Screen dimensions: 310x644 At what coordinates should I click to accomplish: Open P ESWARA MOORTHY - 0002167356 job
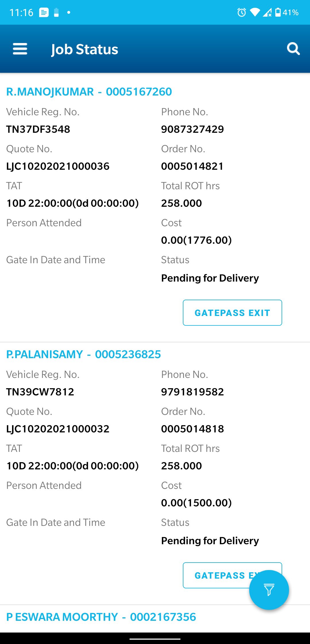[101, 617]
